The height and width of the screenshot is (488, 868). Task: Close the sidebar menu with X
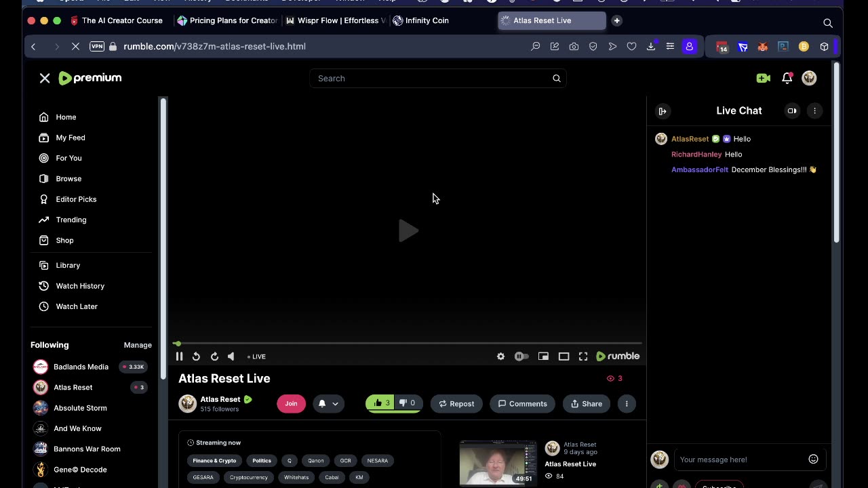coord(45,78)
